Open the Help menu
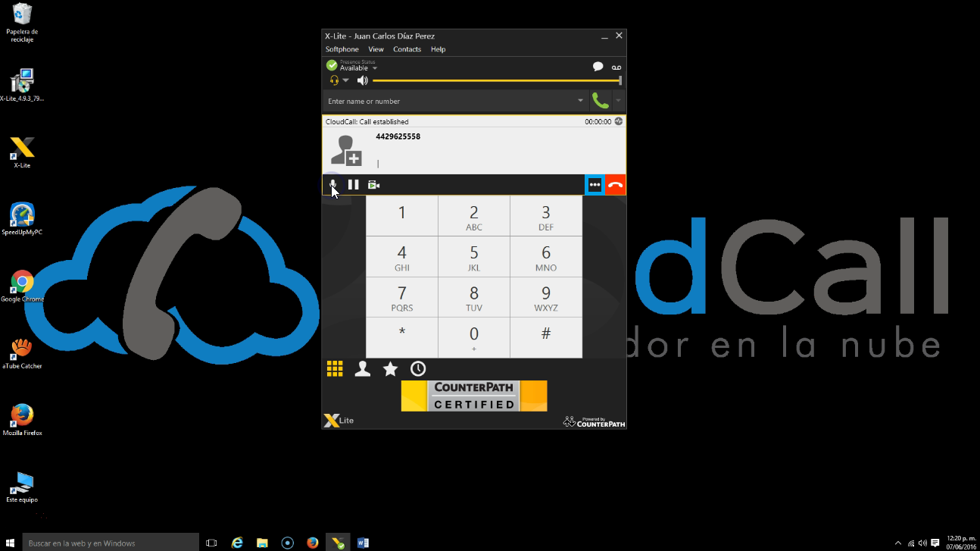 pyautogui.click(x=438, y=49)
